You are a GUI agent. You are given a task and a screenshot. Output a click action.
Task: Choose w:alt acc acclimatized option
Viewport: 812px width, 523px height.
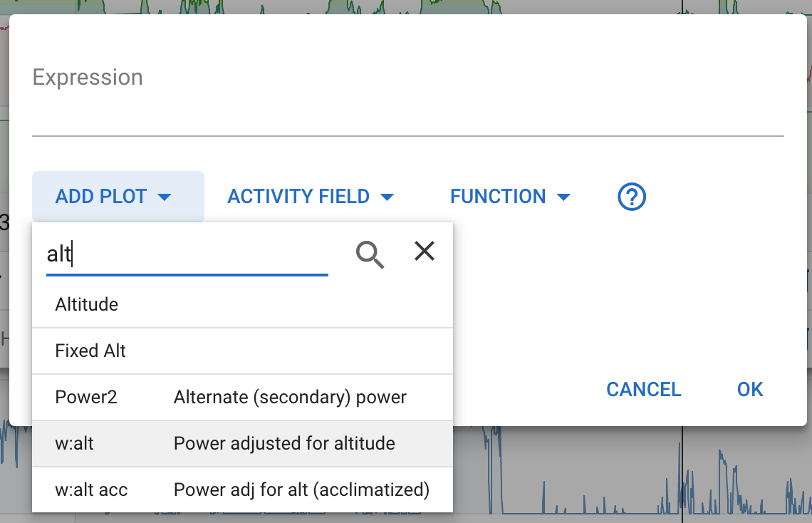click(x=242, y=490)
